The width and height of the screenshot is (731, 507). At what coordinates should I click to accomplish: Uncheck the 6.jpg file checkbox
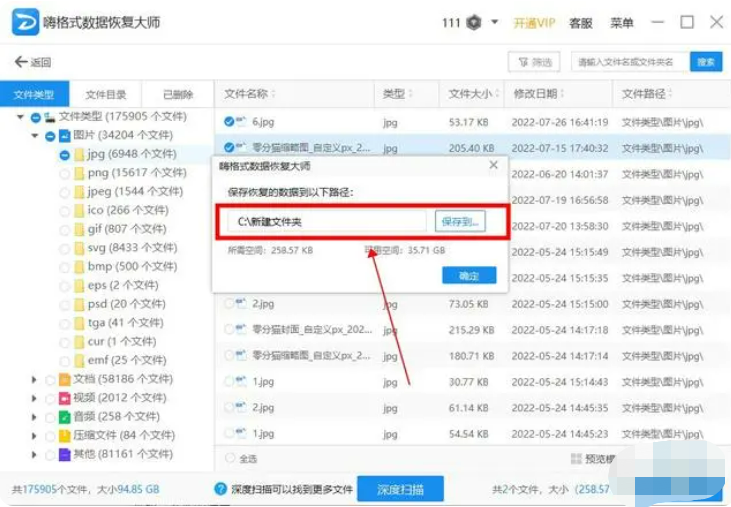[x=228, y=122]
